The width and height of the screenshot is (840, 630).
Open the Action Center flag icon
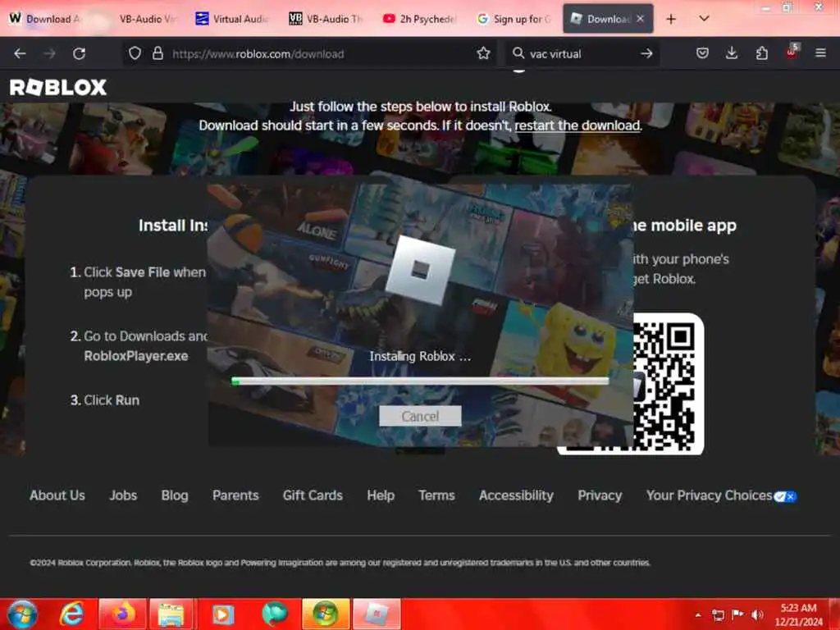737,614
